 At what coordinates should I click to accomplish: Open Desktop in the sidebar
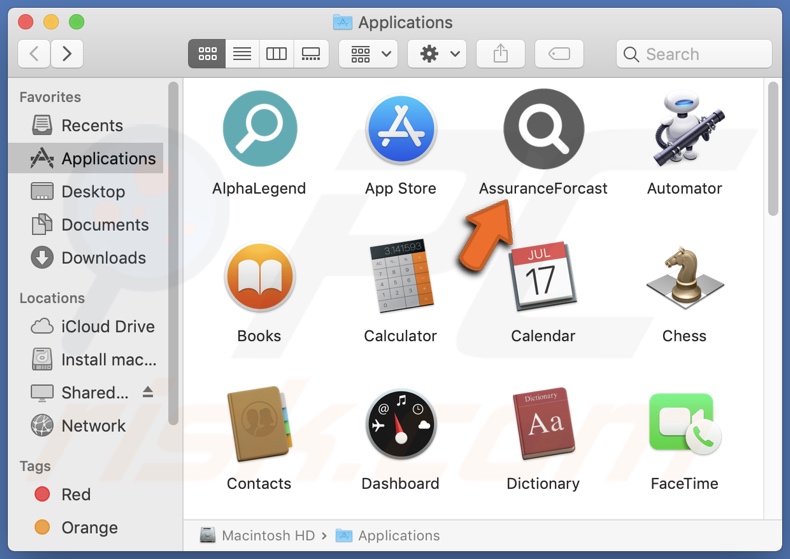pyautogui.click(x=86, y=192)
